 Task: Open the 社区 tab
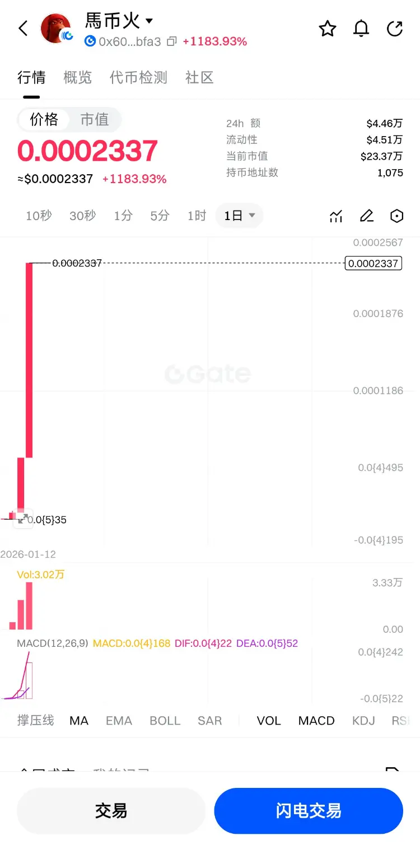point(199,77)
